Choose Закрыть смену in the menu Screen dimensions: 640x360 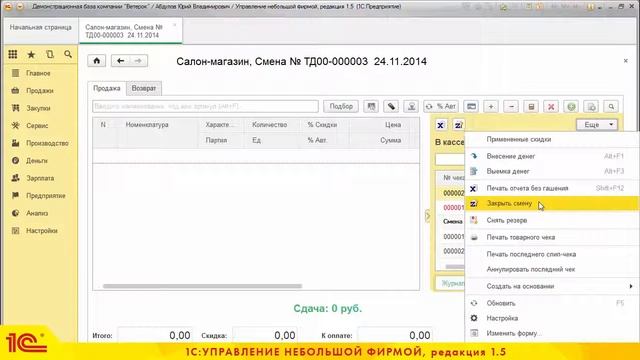552,203
